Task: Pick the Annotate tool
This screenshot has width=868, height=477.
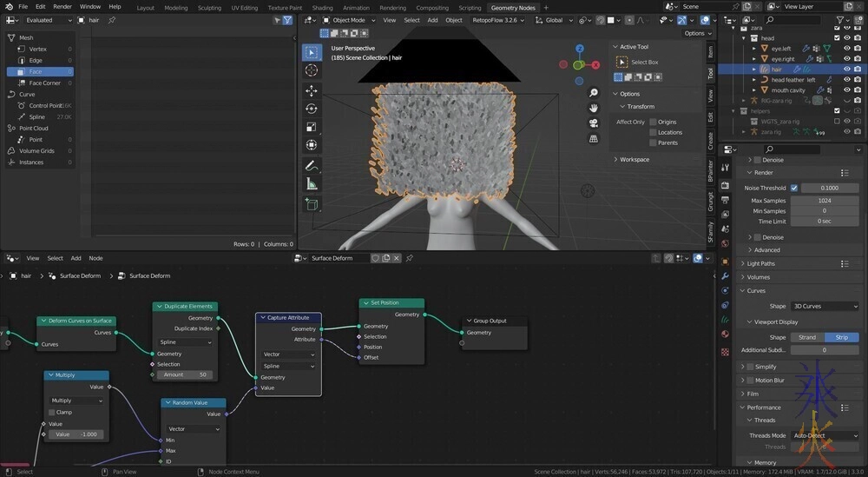Action: (x=312, y=165)
